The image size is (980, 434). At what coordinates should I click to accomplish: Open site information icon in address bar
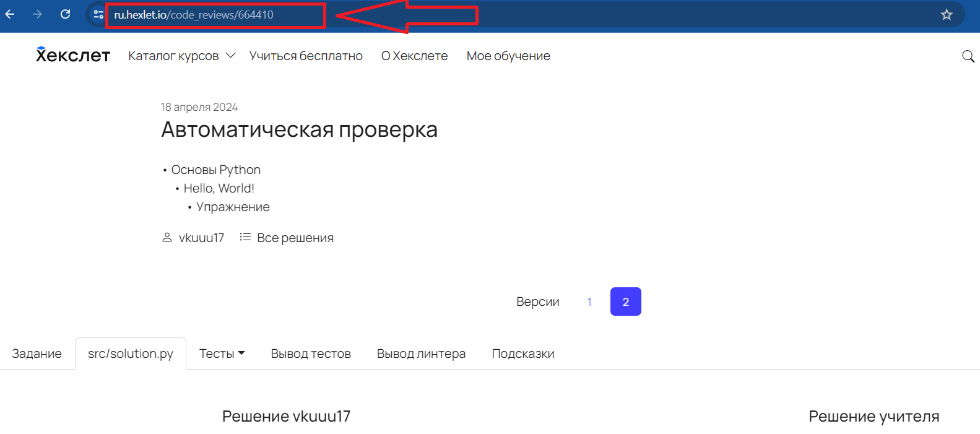click(98, 14)
